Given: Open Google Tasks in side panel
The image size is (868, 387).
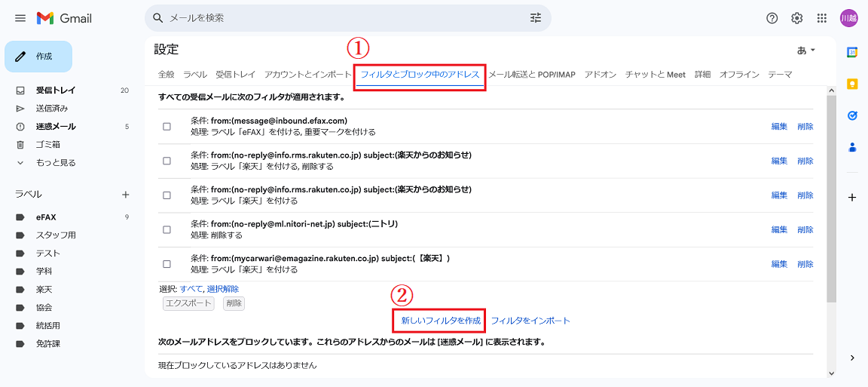Looking at the screenshot, I should (852, 115).
